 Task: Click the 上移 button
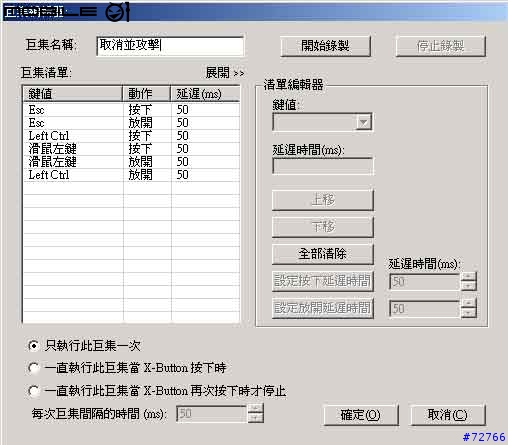tap(323, 200)
